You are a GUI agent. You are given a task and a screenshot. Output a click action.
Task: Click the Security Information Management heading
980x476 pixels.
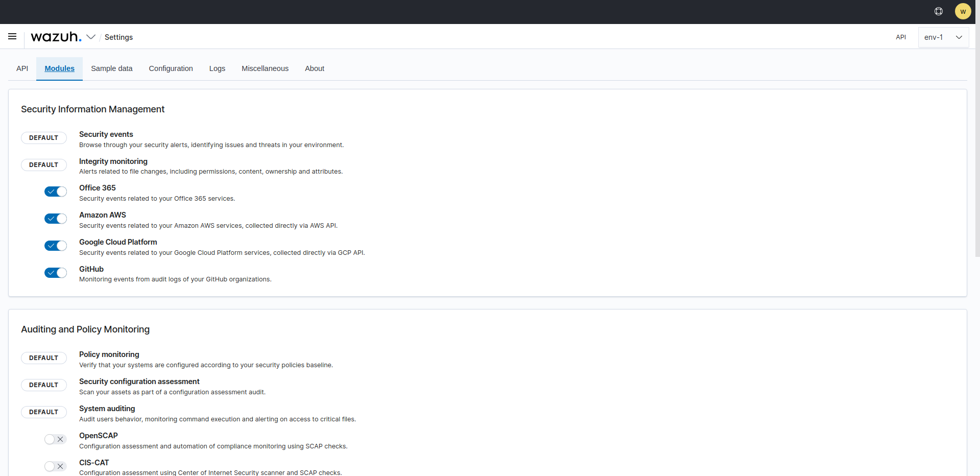pos(93,109)
